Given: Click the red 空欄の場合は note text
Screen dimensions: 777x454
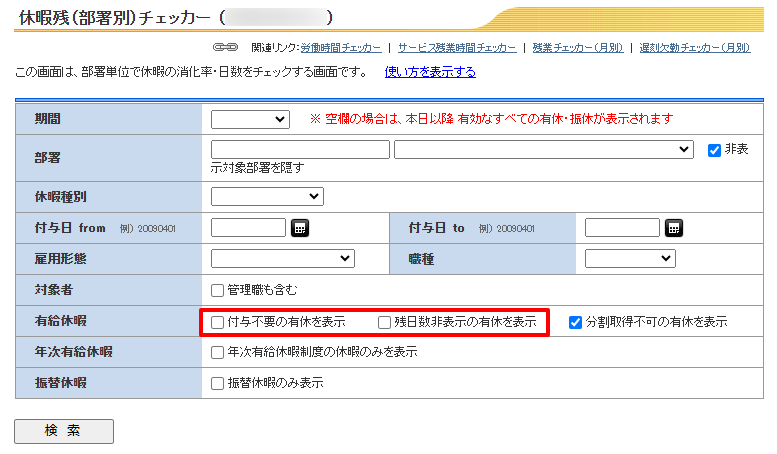Looking at the screenshot, I should tap(491, 119).
